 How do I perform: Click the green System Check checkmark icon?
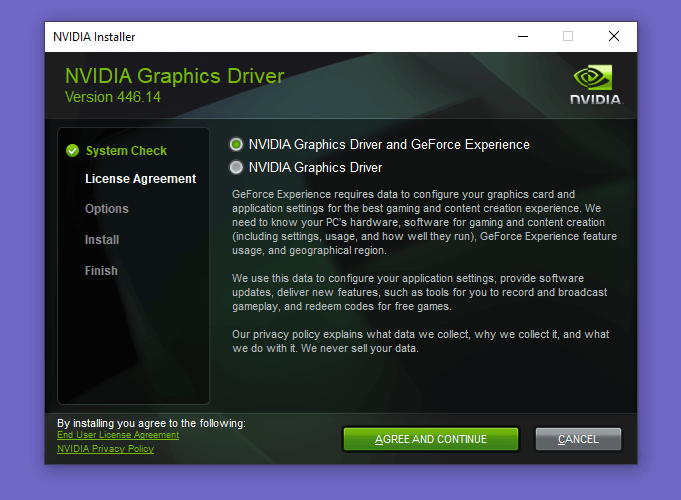tap(73, 151)
